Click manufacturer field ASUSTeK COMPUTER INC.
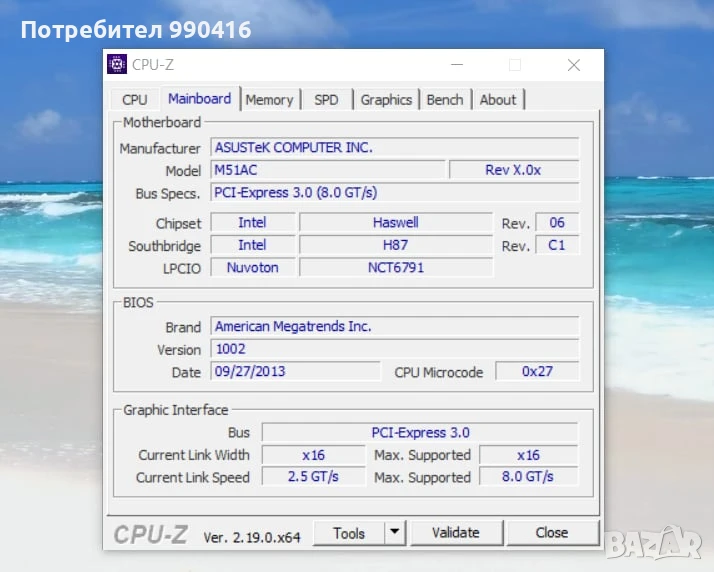Screen dimensions: 714x572 395,148
